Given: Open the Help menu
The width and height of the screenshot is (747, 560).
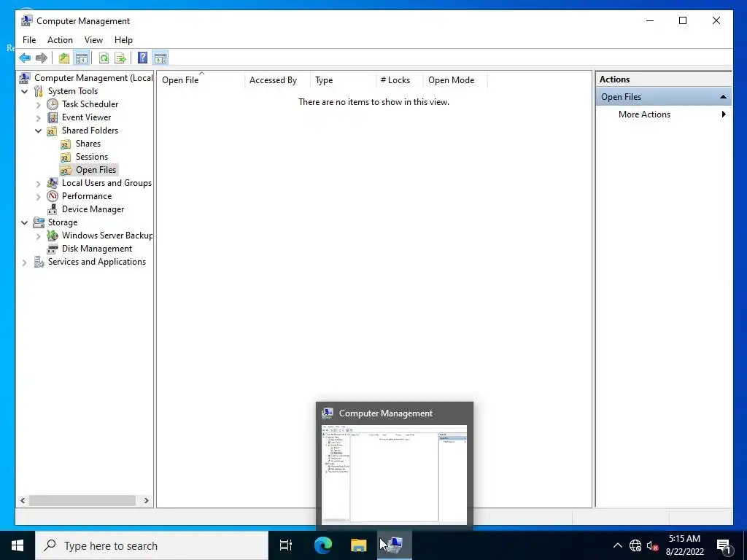Looking at the screenshot, I should click(x=123, y=40).
